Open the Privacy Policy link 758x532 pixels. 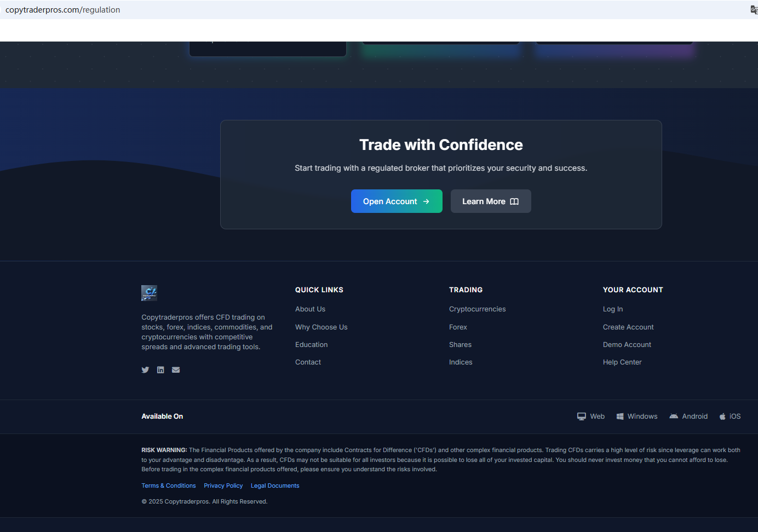coord(223,486)
